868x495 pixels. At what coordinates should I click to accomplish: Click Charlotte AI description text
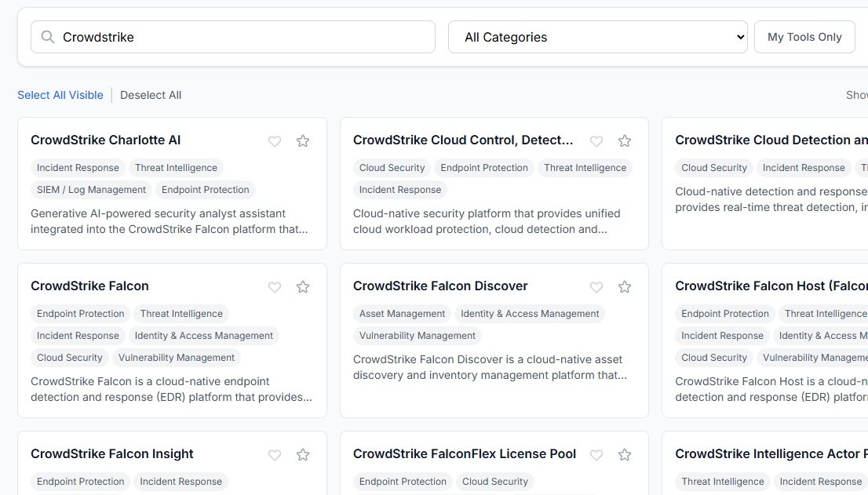click(x=170, y=221)
